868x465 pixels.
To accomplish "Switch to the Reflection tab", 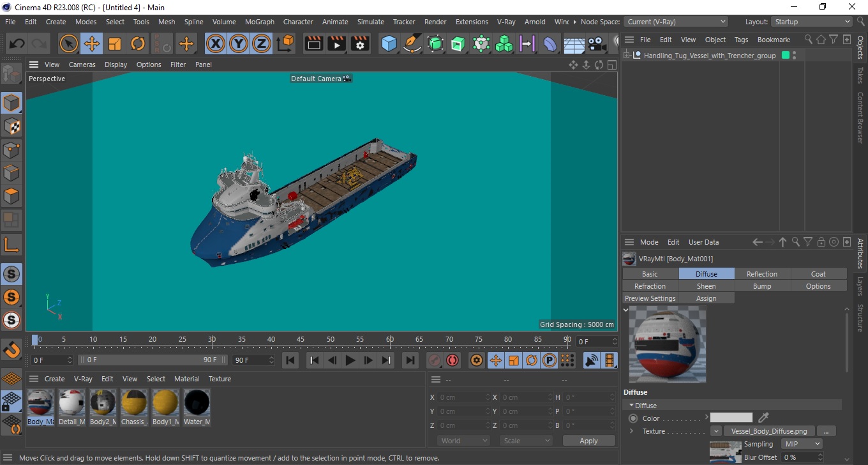I will point(762,274).
